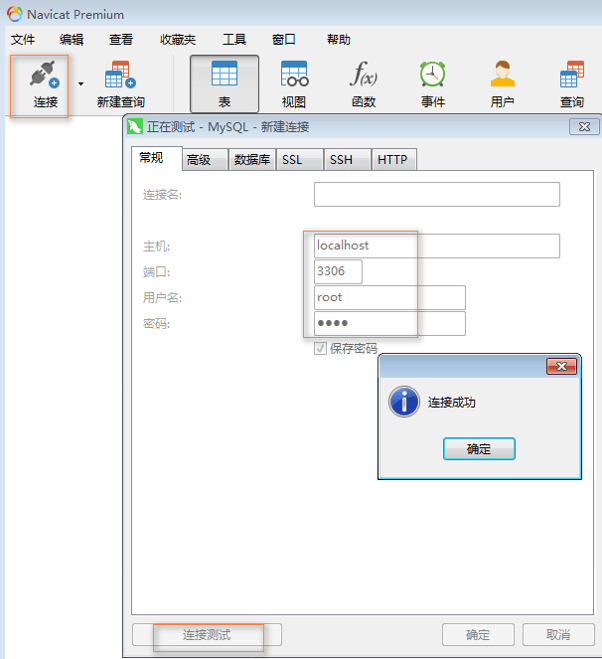Click the password (密码) field
This screenshot has height=659, width=602.
(x=390, y=323)
